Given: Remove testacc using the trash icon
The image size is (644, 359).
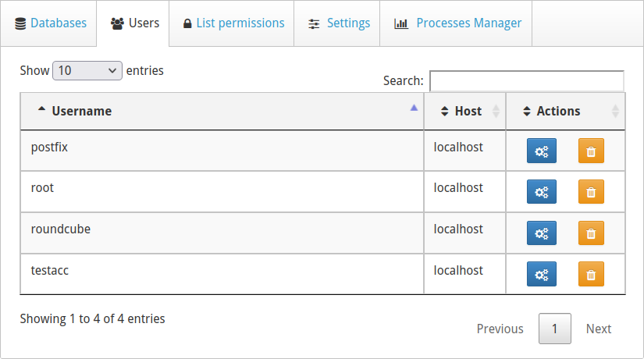Looking at the screenshot, I should (x=591, y=274).
